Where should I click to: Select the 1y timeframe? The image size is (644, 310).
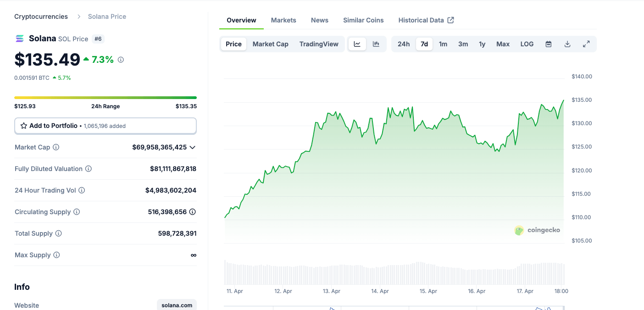click(482, 44)
